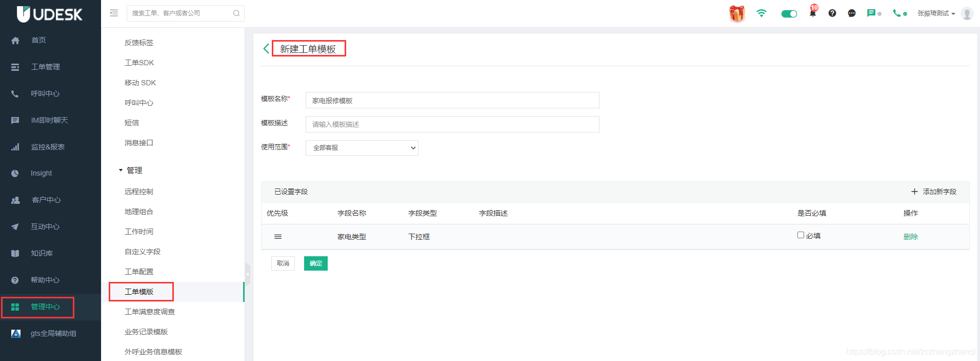980x361 pixels.
Task: Open the 使用范围 全部客服 dropdown
Action: point(362,148)
